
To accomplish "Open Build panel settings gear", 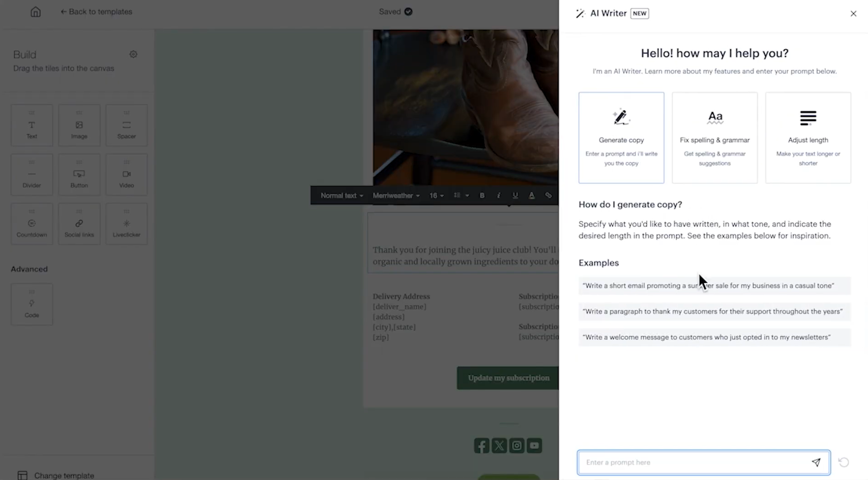I will (x=133, y=54).
